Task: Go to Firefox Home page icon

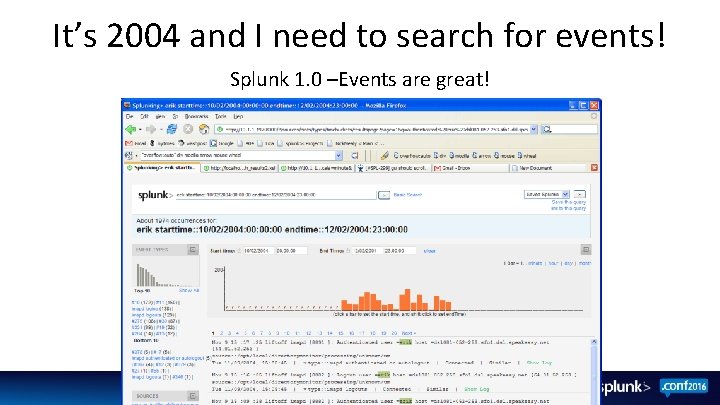Action: [x=204, y=129]
